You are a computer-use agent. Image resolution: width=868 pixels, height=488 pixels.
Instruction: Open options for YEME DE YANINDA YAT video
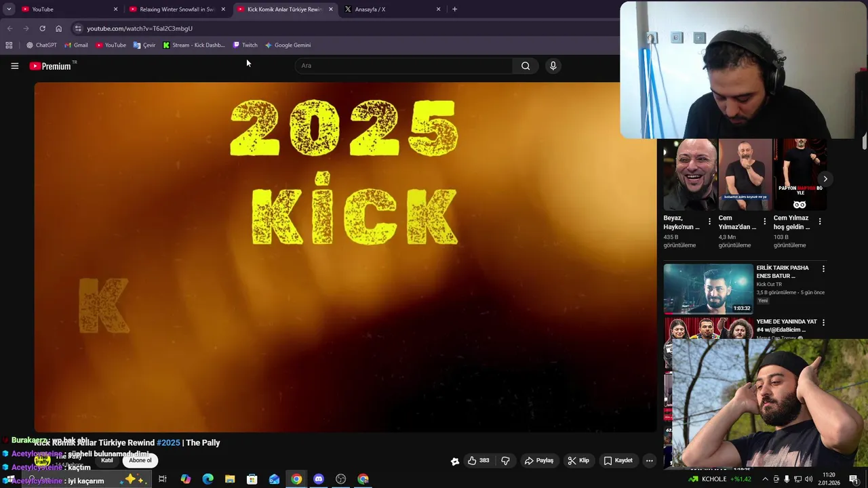point(823,323)
